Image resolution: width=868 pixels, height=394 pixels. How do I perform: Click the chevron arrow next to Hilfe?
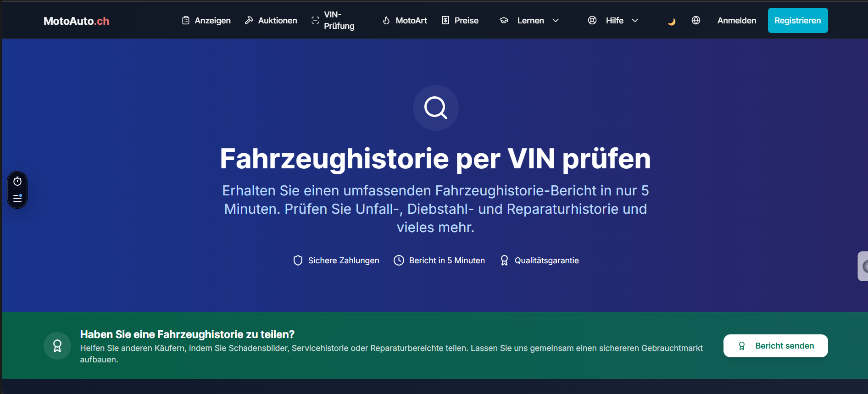635,21
